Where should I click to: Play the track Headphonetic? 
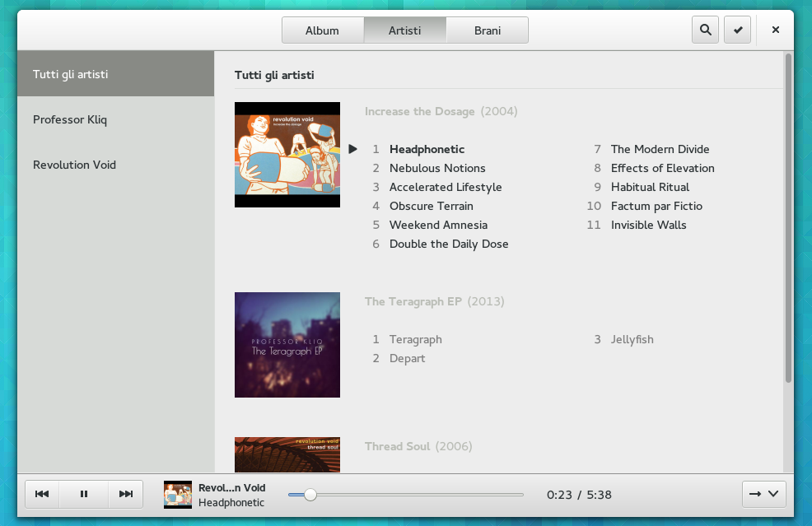pyautogui.click(x=427, y=149)
